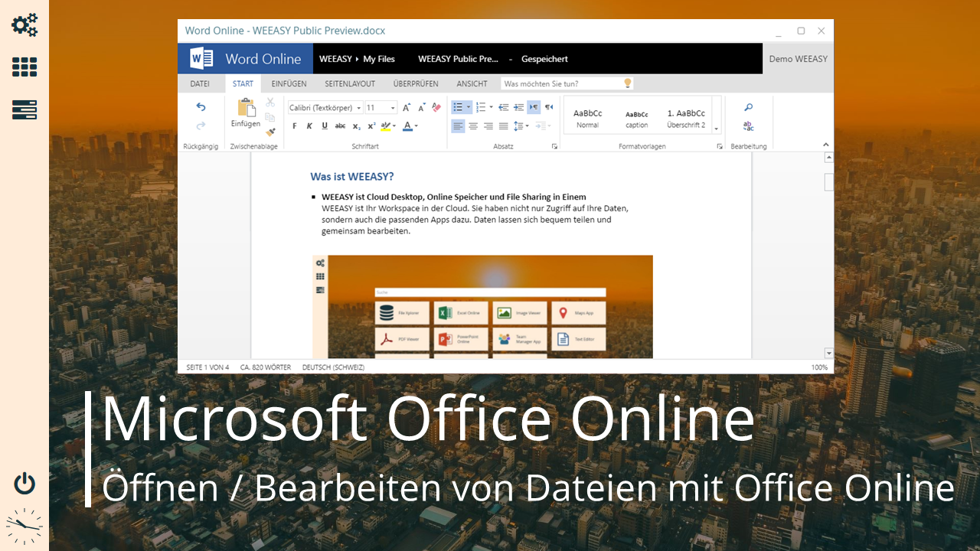Toggle the bulleted list button

click(457, 107)
